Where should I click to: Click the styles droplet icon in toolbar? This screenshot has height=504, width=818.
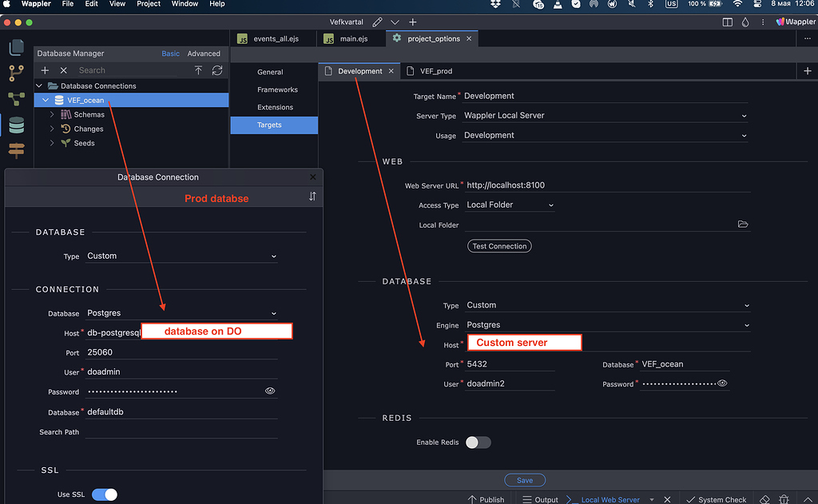tap(745, 22)
